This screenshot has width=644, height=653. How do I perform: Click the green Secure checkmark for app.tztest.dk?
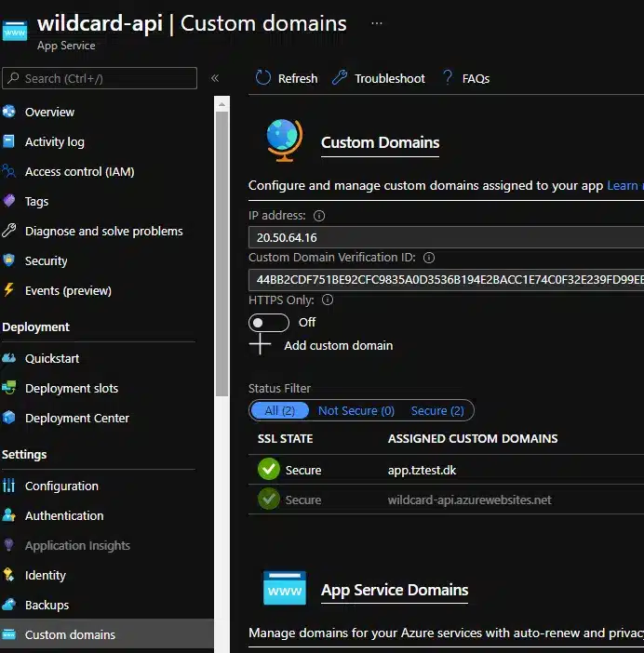[x=269, y=469]
